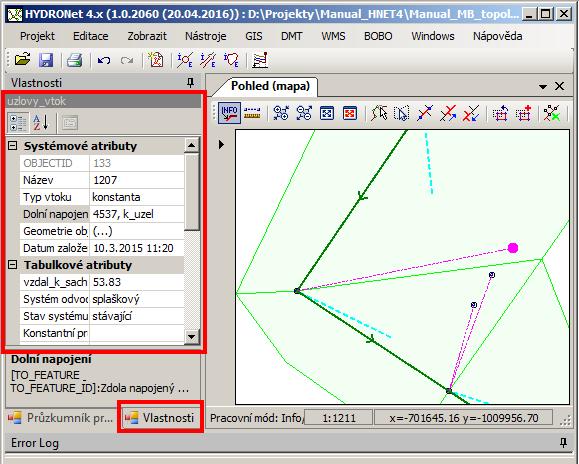Viewport: 579px width, 464px height.
Task: Click the add to selection box tool
Action: (x=524, y=113)
